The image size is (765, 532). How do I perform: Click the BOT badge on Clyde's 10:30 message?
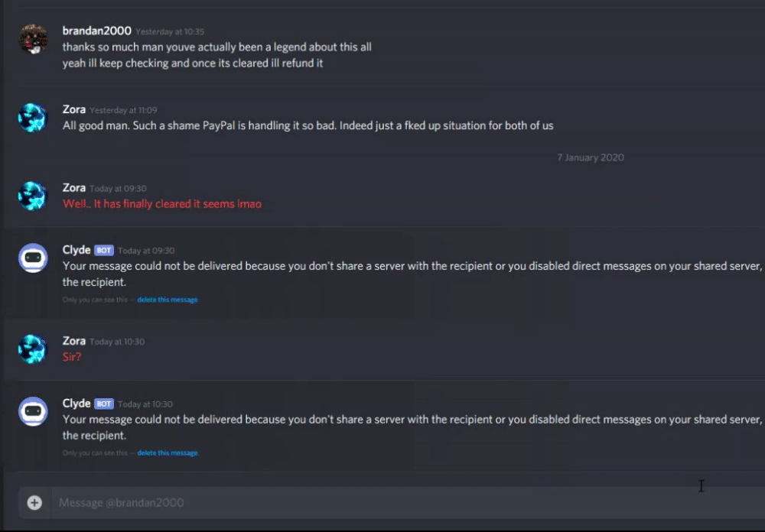(103, 404)
